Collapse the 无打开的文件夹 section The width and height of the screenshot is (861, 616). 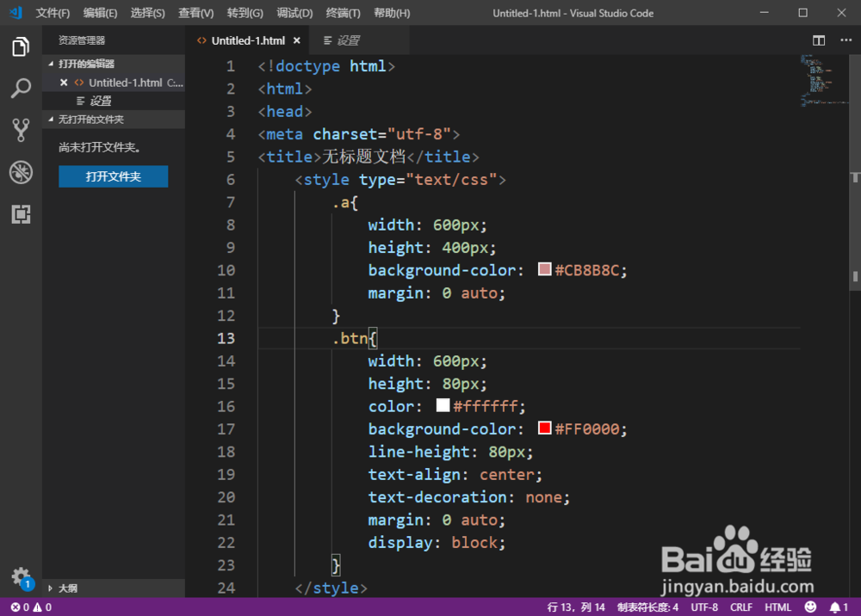pyautogui.click(x=51, y=120)
